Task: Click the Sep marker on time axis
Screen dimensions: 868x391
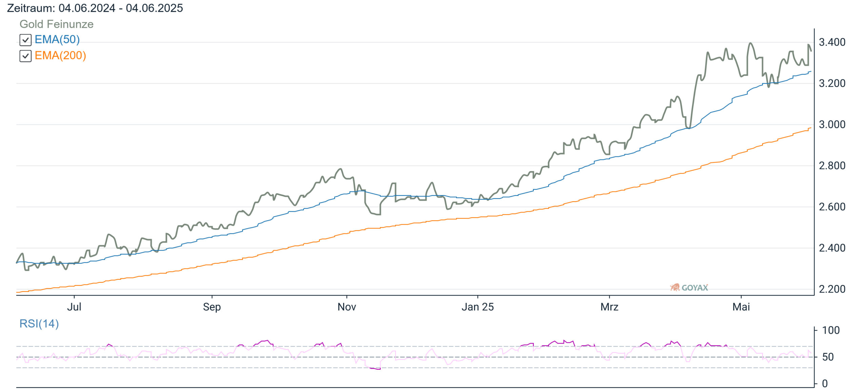Action: click(212, 307)
